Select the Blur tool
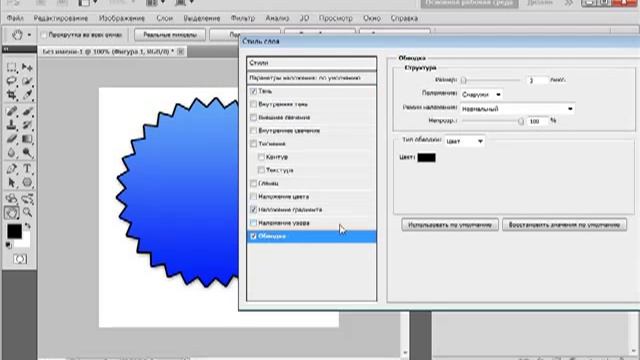640x360 pixels. (x=11, y=153)
